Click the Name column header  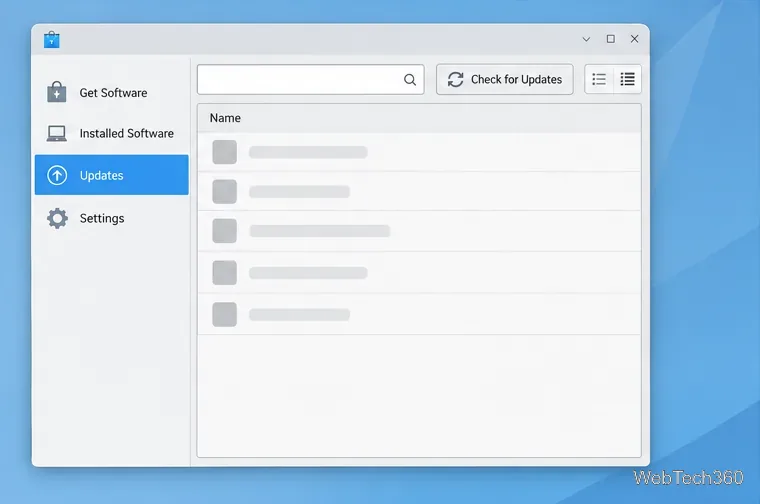click(x=419, y=118)
